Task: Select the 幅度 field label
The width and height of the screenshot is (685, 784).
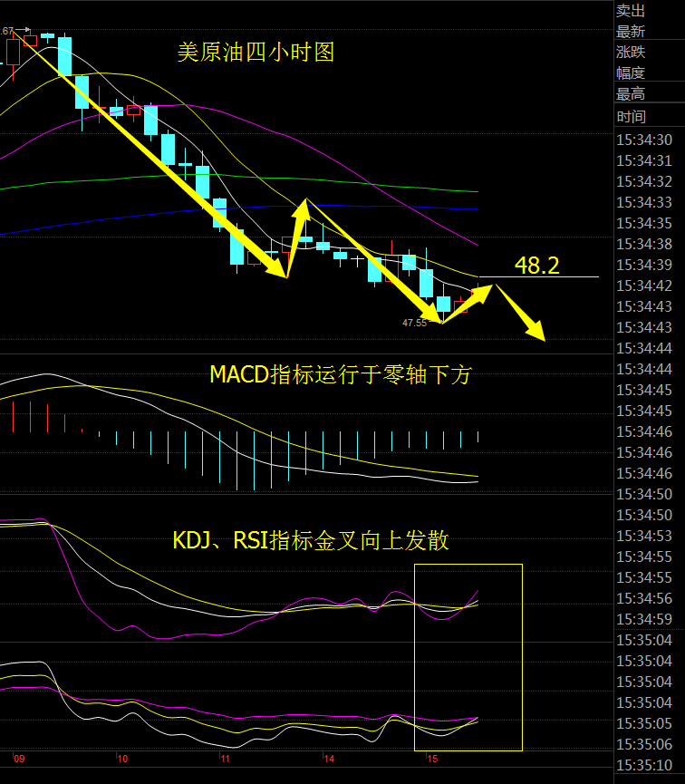Action: [x=631, y=73]
